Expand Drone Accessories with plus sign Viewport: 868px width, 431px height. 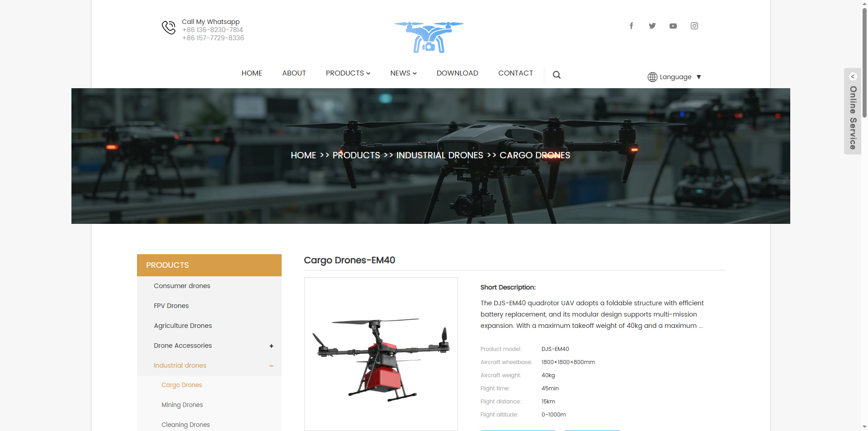point(271,346)
